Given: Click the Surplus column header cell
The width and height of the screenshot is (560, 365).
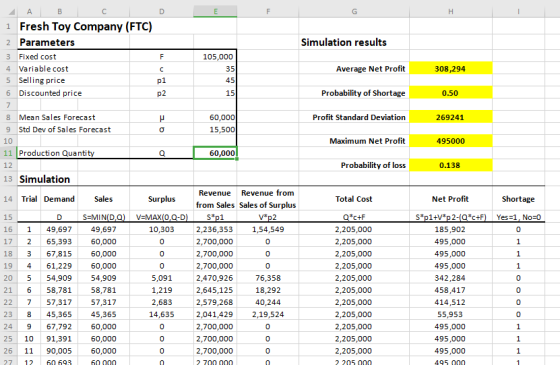Looking at the screenshot, I should click(162, 199).
